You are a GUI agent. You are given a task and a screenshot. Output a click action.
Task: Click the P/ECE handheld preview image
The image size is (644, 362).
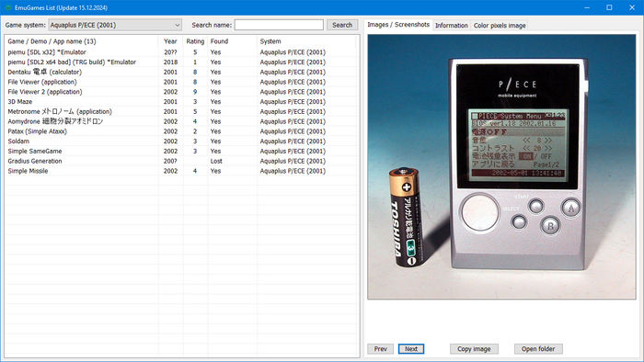(501, 167)
